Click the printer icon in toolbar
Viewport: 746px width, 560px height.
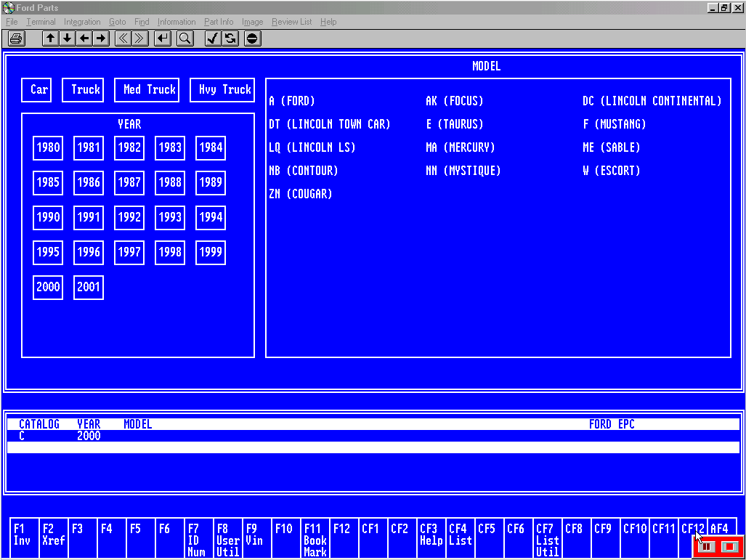16,38
